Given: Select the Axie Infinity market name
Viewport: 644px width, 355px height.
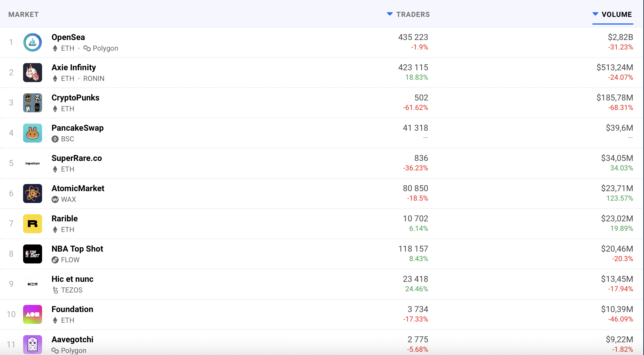Looking at the screenshot, I should click(73, 68).
